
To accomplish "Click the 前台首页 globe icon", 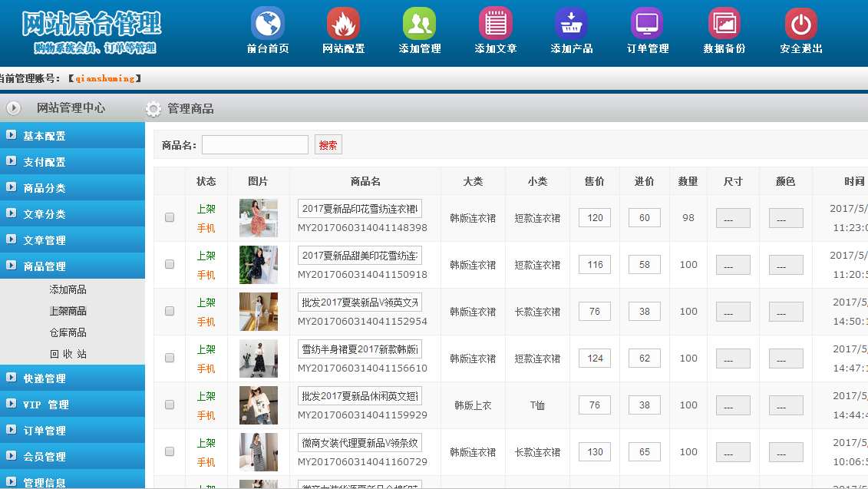I will click(x=267, y=24).
